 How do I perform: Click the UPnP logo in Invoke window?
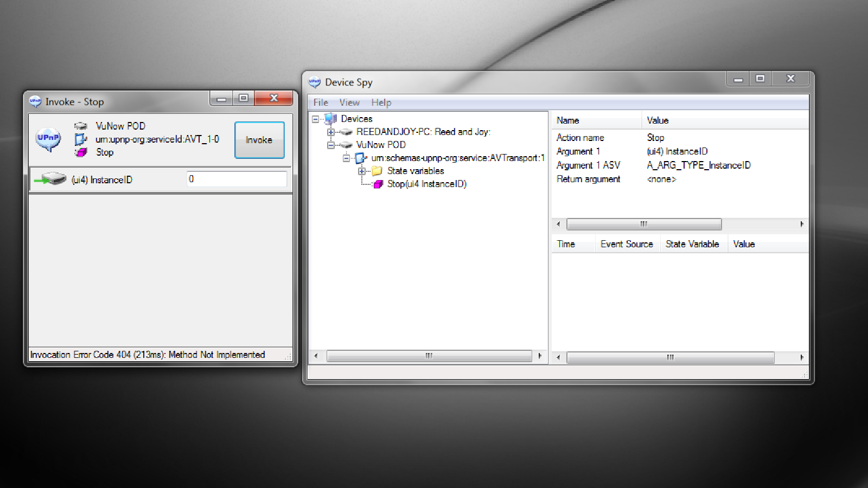click(48, 139)
